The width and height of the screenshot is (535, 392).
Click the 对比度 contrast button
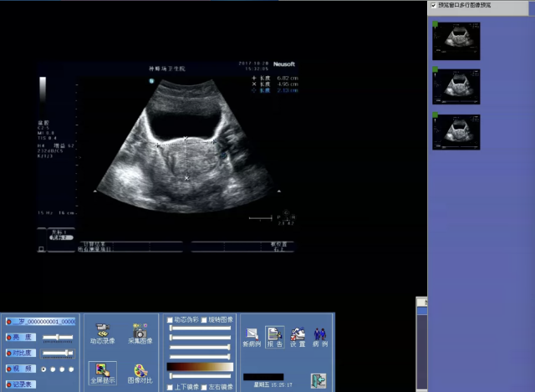(x=21, y=353)
